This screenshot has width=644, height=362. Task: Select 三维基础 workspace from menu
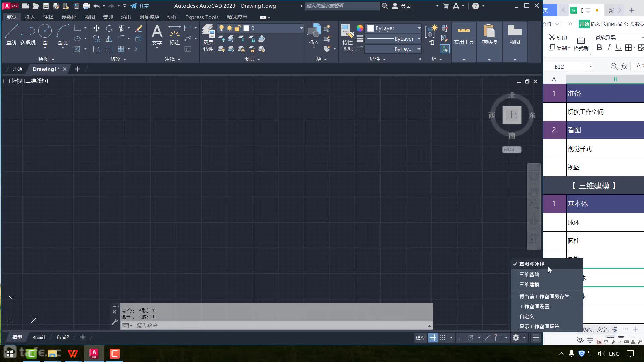click(x=547, y=274)
